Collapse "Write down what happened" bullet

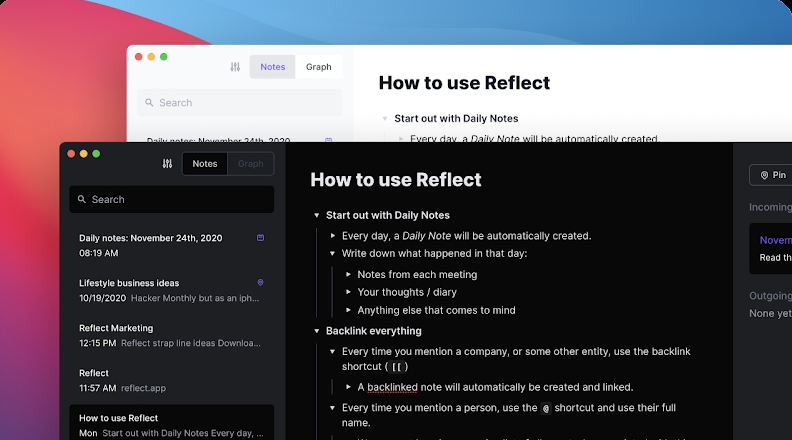(333, 254)
